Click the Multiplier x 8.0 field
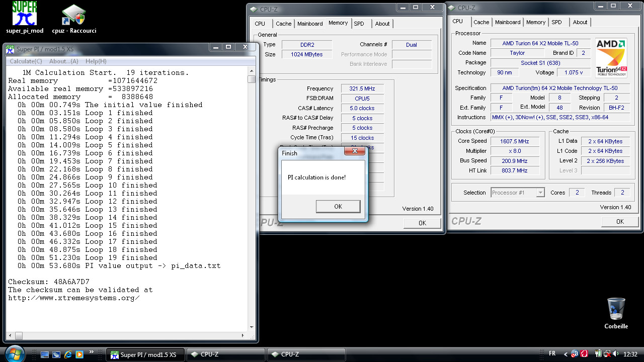This screenshot has height=362, width=644. (x=515, y=151)
